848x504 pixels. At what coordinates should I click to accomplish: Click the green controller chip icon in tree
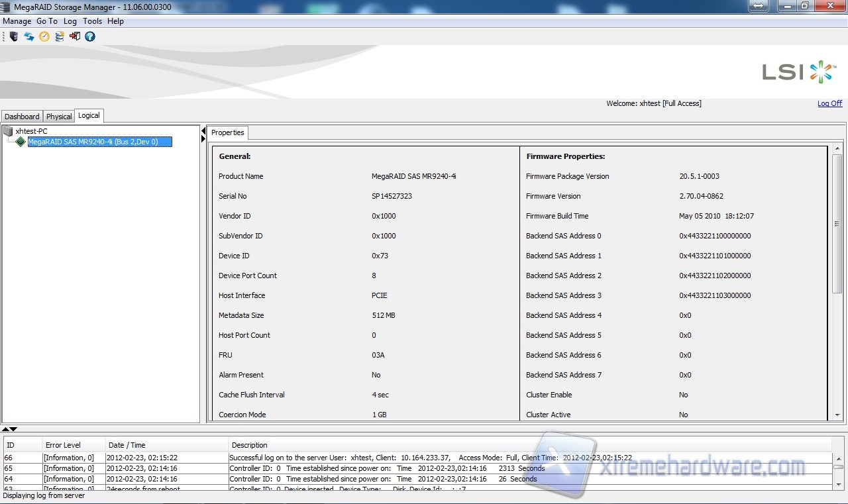click(x=21, y=142)
